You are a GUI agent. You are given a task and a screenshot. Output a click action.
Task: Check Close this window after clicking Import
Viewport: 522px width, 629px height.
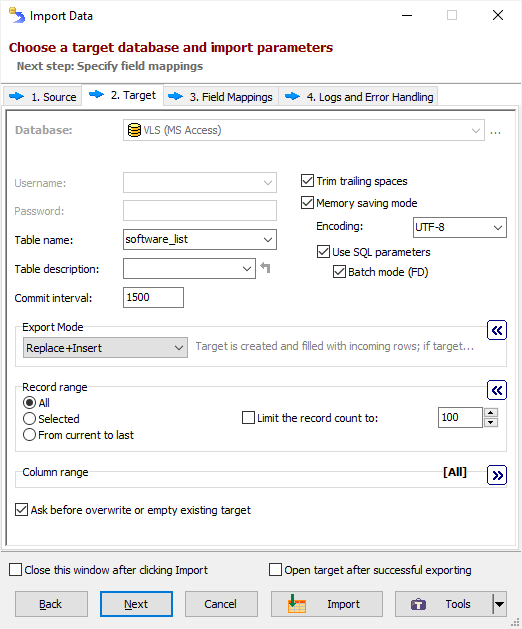[x=15, y=570]
